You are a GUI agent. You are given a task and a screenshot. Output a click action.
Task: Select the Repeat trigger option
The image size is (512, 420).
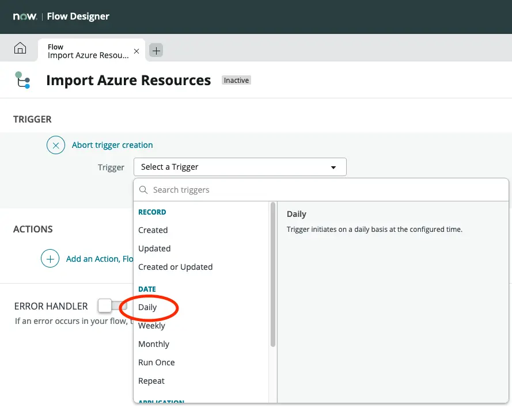[x=151, y=381]
